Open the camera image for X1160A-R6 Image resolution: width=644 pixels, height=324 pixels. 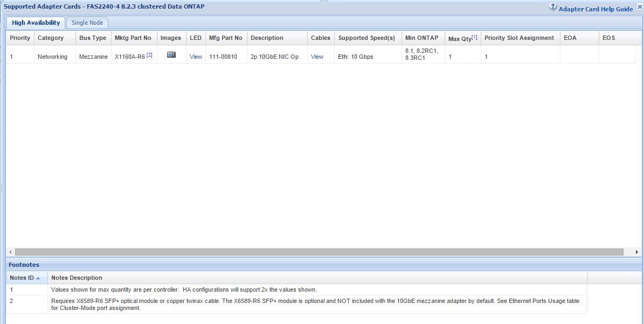(x=171, y=54)
